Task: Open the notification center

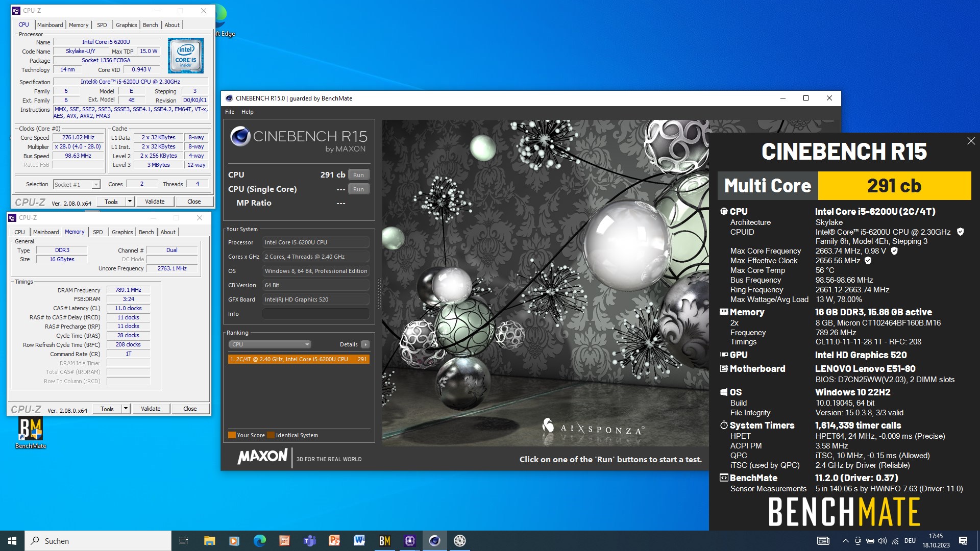Action: pos(963,541)
